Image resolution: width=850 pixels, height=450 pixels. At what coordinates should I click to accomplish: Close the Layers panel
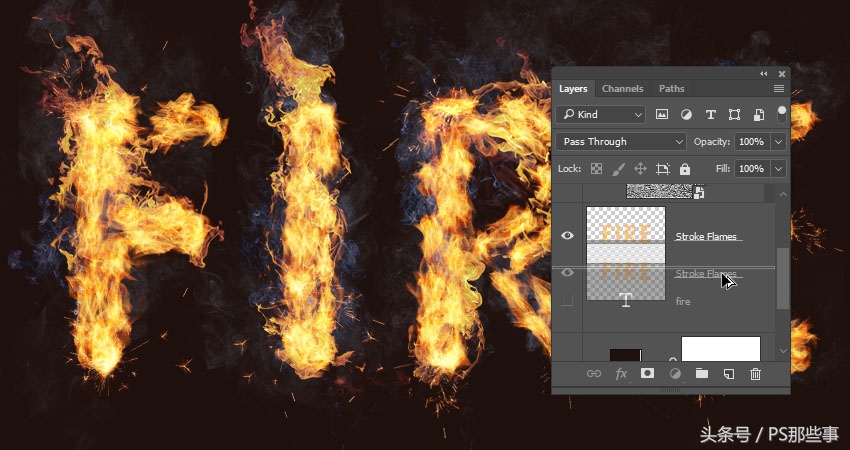pyautogui.click(x=782, y=74)
